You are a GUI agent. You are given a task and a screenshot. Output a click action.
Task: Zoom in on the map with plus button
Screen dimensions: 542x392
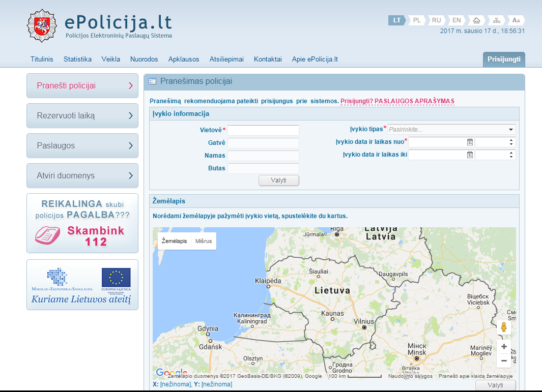coord(504,346)
